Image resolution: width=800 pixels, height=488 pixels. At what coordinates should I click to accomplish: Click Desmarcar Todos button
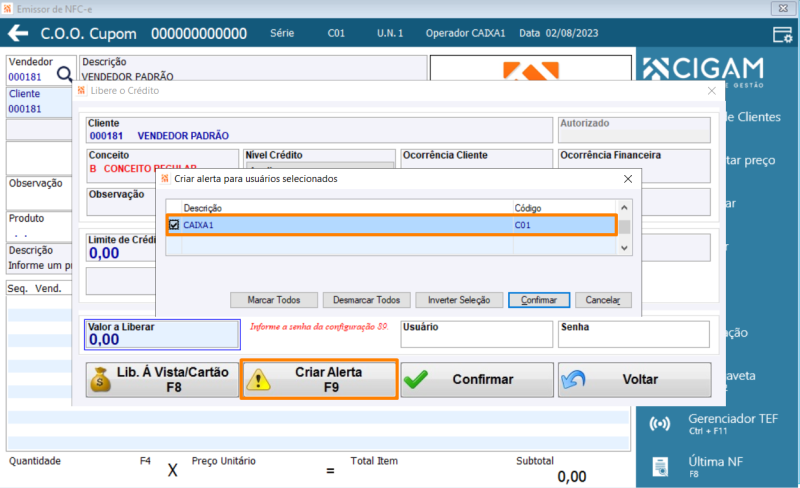pyautogui.click(x=366, y=300)
